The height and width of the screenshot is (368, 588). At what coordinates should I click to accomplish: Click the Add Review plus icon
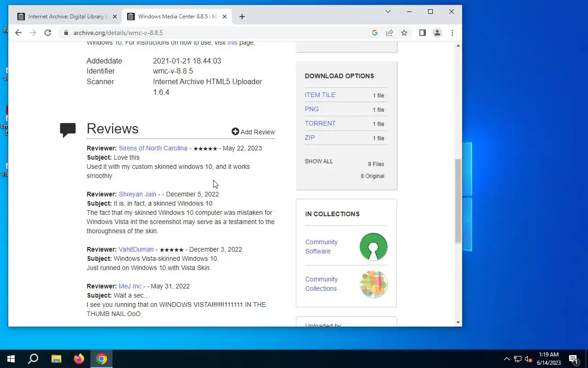[235, 132]
